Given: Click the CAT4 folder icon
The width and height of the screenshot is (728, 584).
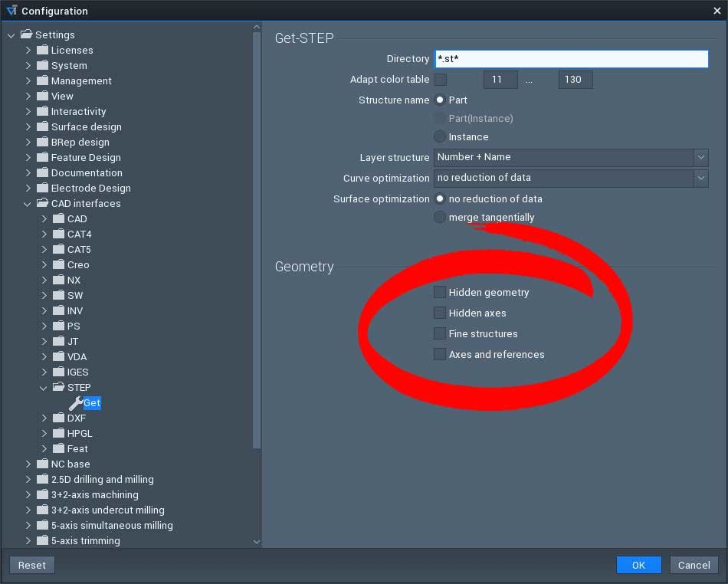Looking at the screenshot, I should pos(58,234).
